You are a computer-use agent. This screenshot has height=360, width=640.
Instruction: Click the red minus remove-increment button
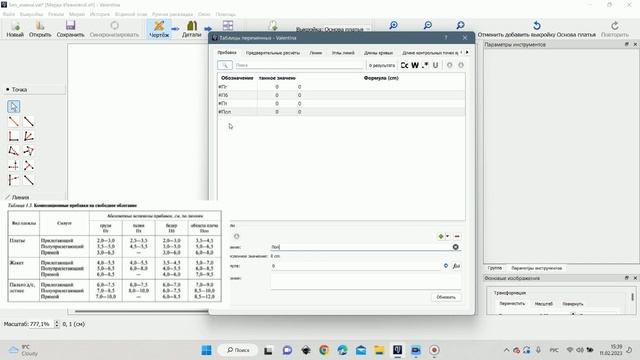click(x=457, y=236)
